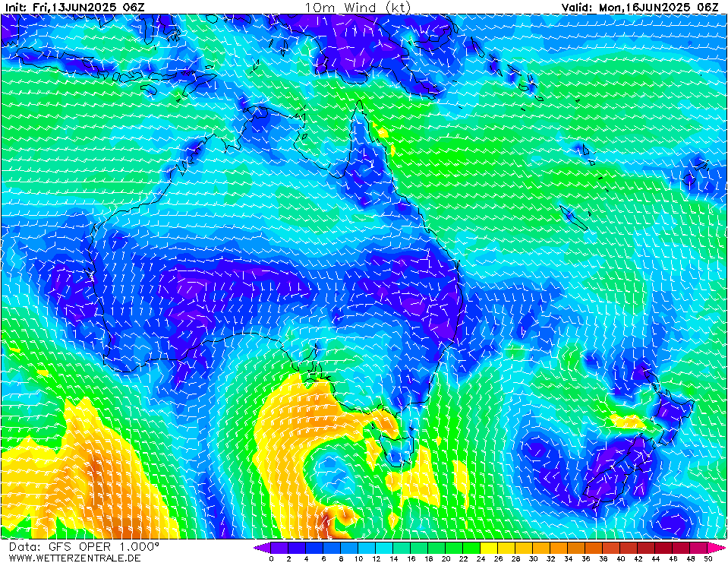Viewport: 728px width, 563px height.
Task: Click the "44" label under the color bar
Action: click(656, 558)
